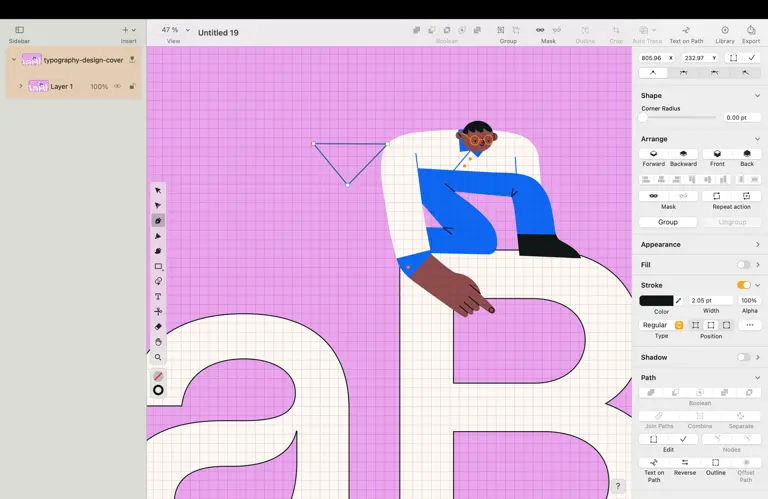The width and height of the screenshot is (768, 499).
Task: Open the Library from toolbar
Action: tap(725, 30)
